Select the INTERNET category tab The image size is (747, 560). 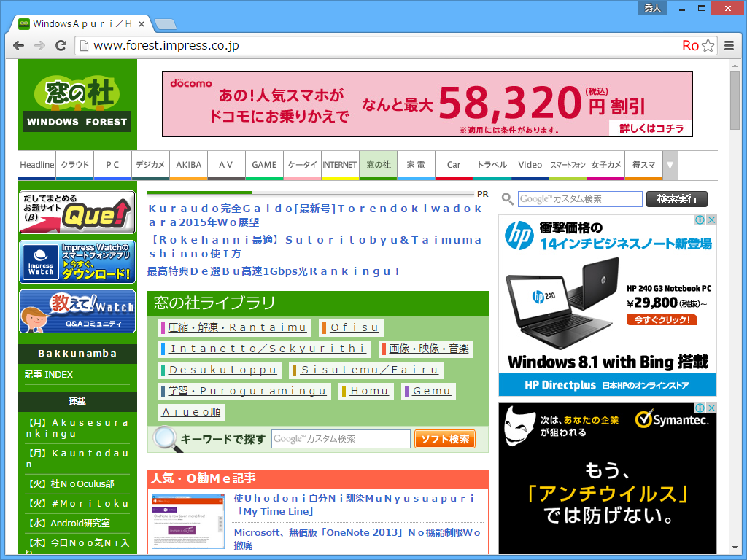(341, 165)
